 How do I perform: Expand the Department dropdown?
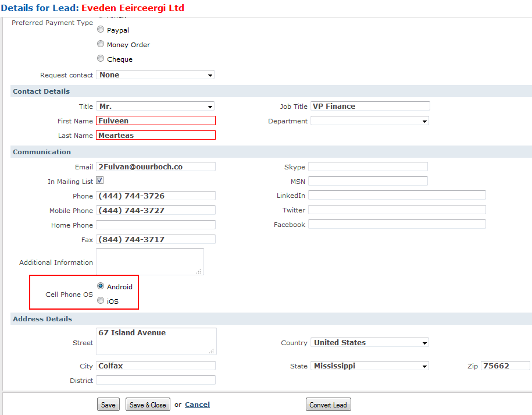pyautogui.click(x=370, y=121)
